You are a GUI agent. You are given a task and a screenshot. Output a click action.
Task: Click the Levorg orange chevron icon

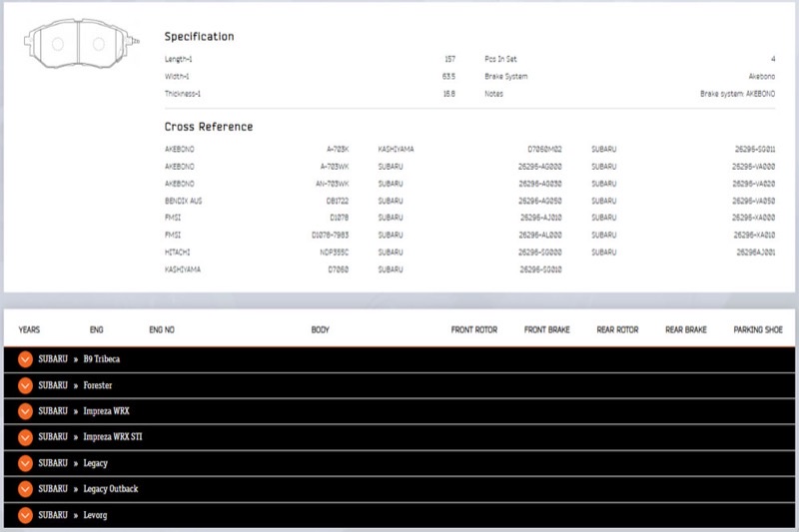click(x=25, y=515)
